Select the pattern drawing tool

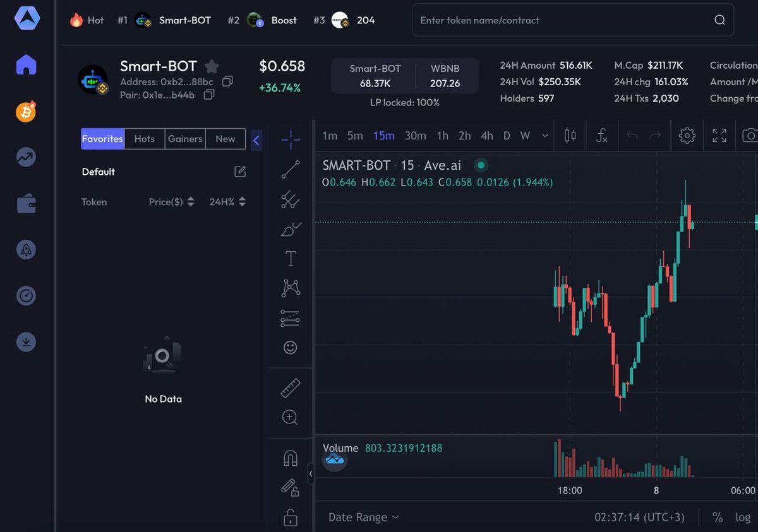[x=291, y=288]
